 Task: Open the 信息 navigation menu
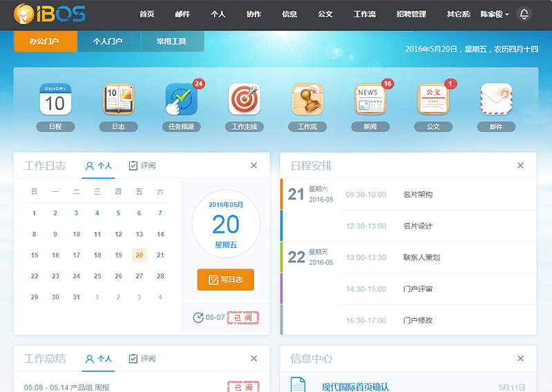pos(289,14)
